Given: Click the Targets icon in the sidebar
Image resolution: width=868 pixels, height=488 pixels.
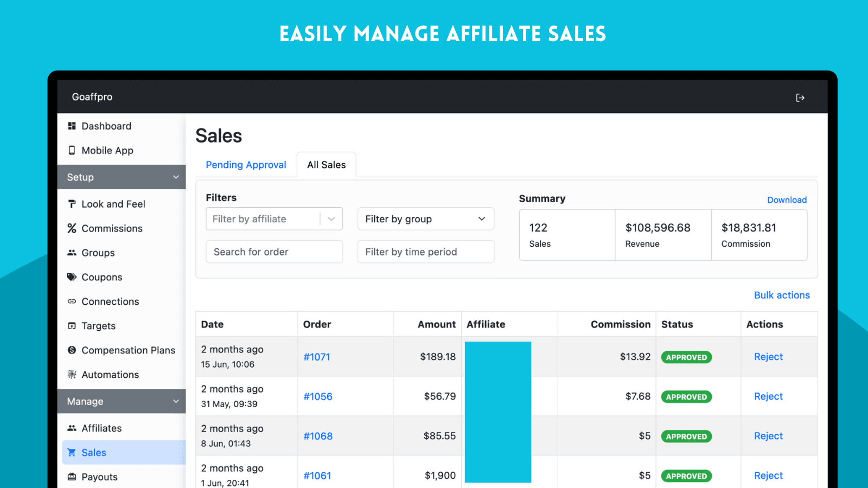Looking at the screenshot, I should [72, 326].
